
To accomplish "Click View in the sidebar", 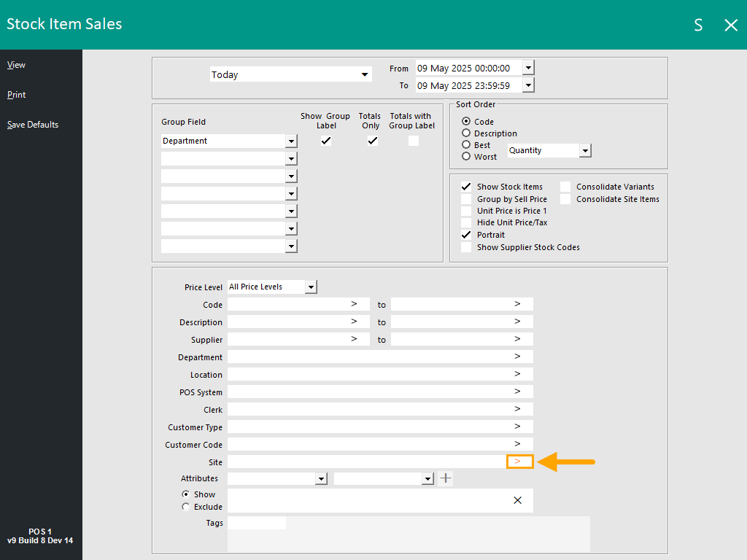I will 16,65.
